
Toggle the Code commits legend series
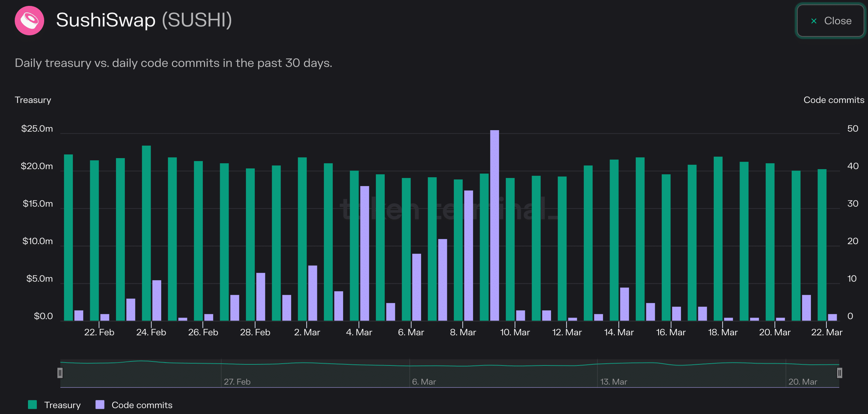tap(142, 405)
